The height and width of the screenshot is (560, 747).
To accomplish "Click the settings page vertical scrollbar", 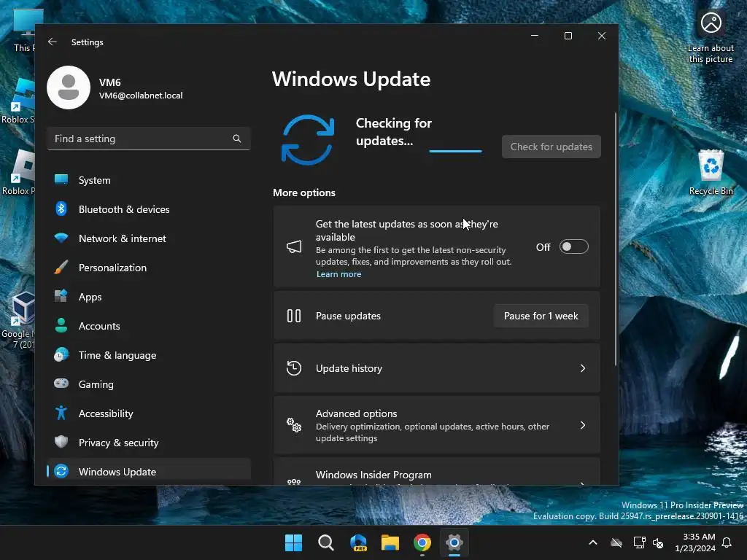I will point(616,239).
